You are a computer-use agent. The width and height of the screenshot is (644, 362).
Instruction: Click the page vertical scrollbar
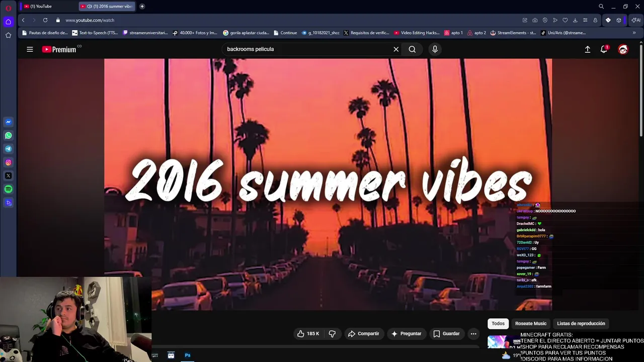coord(641,90)
